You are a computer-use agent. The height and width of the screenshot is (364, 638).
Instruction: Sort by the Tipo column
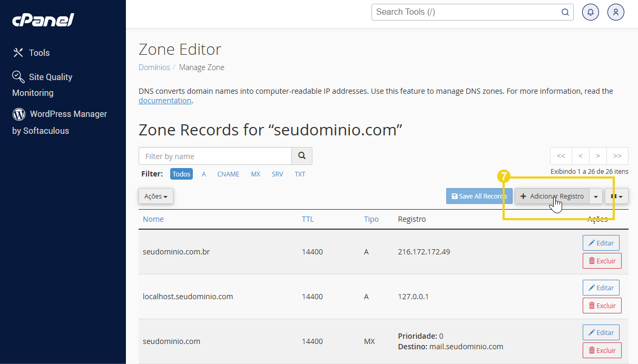pos(371,219)
